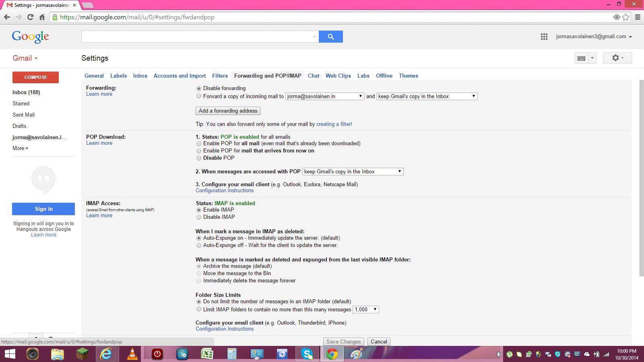The width and height of the screenshot is (644, 362).
Task: Open Skype from the taskbar
Action: 307,354
